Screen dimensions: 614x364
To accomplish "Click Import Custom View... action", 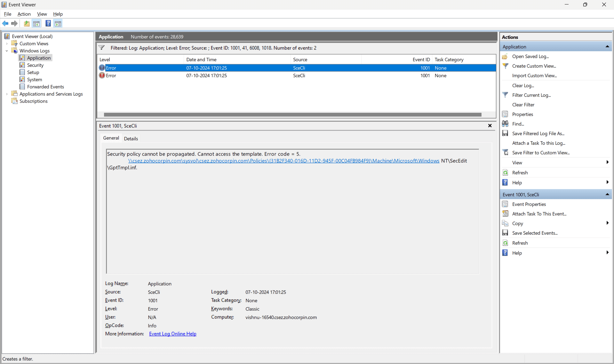I will [x=534, y=75].
